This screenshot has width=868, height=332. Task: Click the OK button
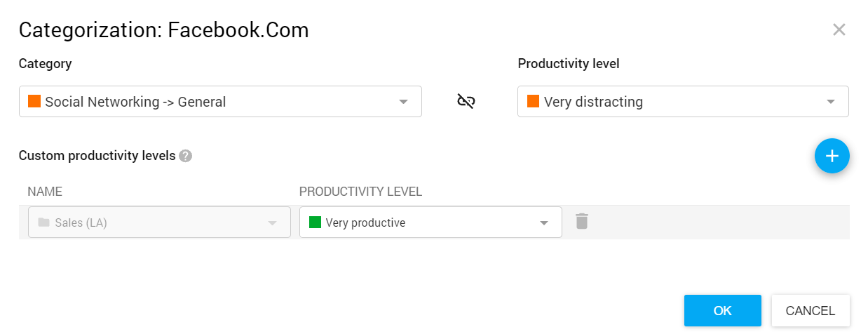tap(722, 310)
